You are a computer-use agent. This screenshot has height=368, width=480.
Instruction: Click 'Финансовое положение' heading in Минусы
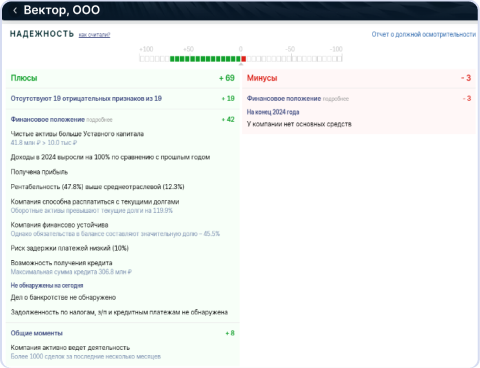284,99
